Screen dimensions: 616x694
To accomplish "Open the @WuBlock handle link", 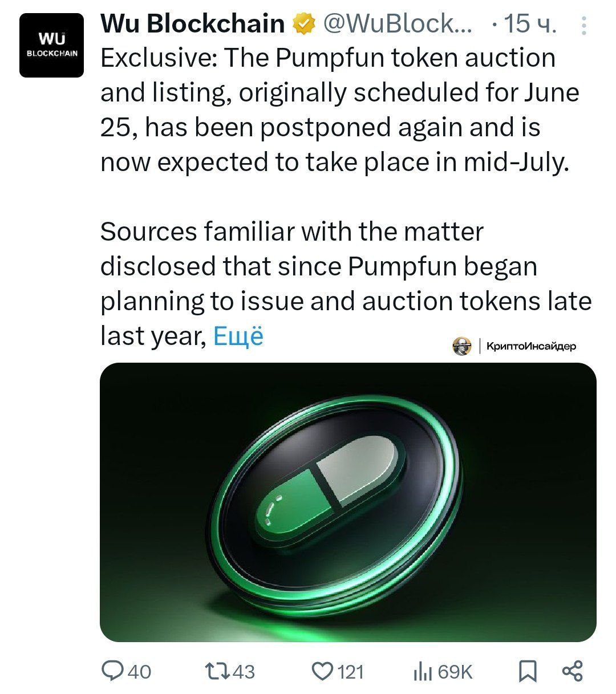I will (x=398, y=23).
